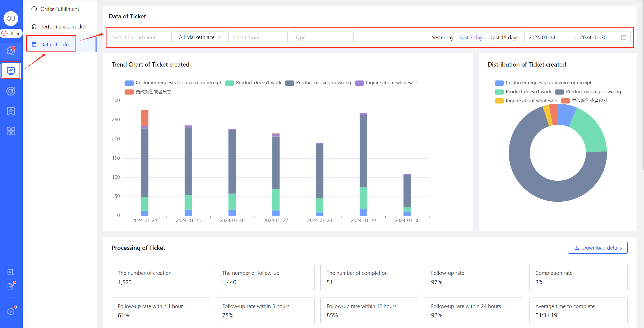This screenshot has width=644, height=328.
Task: Open the date picker calendar icon
Action: point(624,37)
